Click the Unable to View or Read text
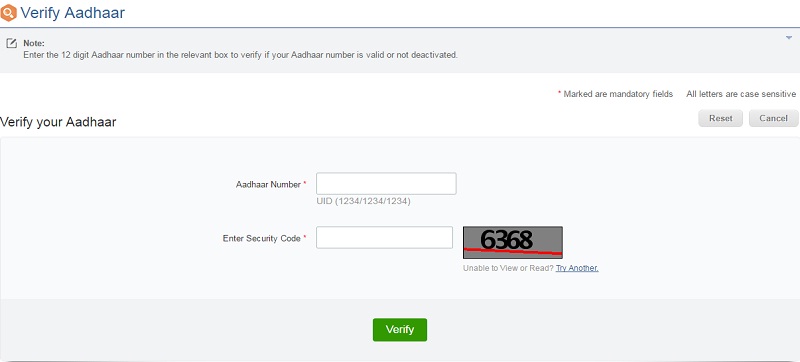This screenshot has width=800, height=362. click(508, 268)
